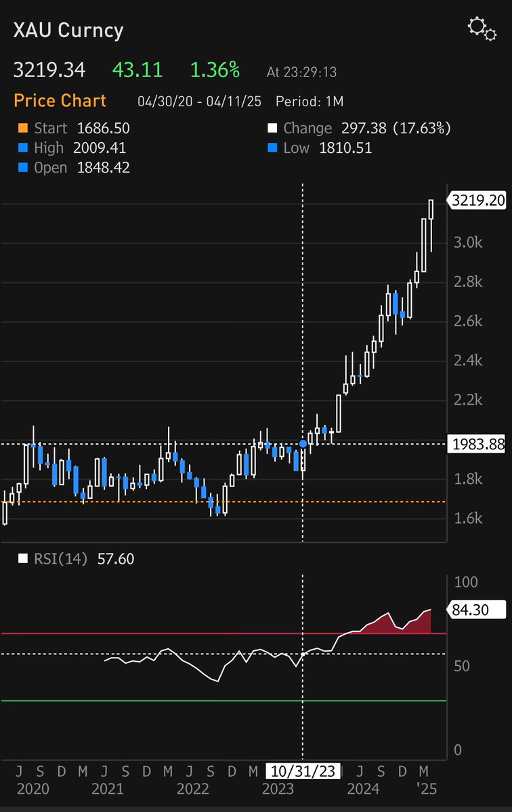This screenshot has height=812, width=512.
Task: Click the 1.8k price axis label
Action: pos(467,479)
